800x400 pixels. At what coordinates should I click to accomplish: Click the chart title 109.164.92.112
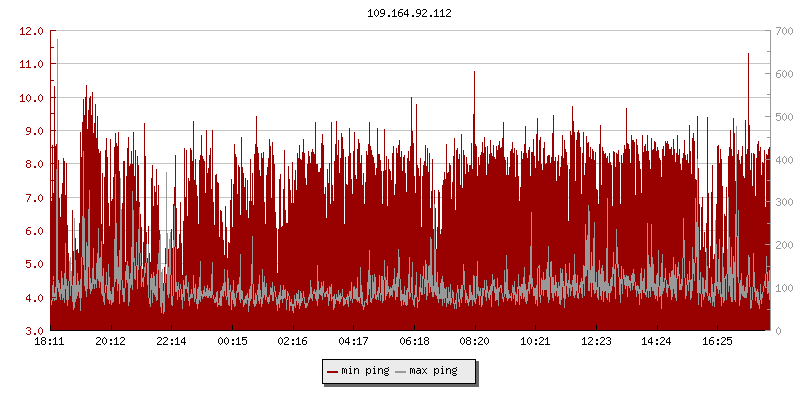(410, 15)
